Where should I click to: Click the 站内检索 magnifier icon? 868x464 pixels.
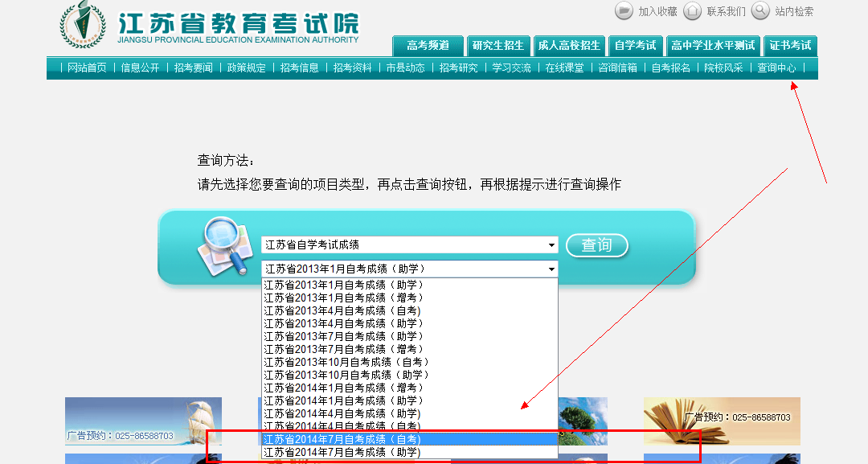[x=760, y=11]
